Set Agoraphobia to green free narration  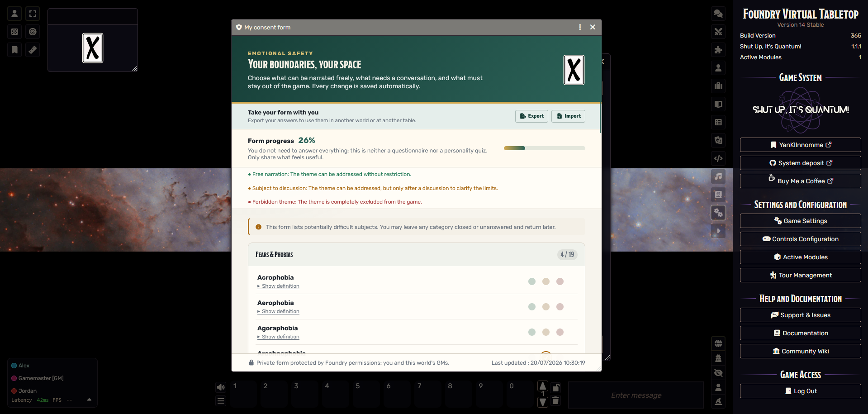pos(532,332)
